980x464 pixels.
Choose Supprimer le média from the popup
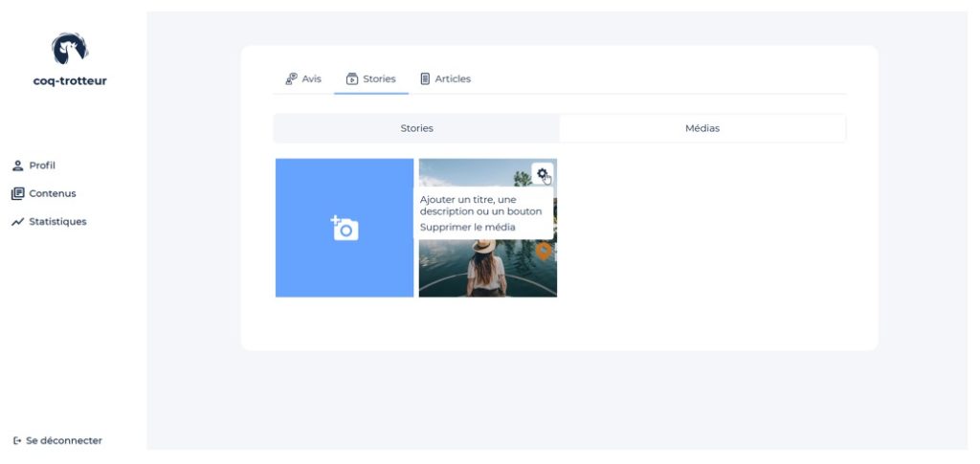click(467, 228)
